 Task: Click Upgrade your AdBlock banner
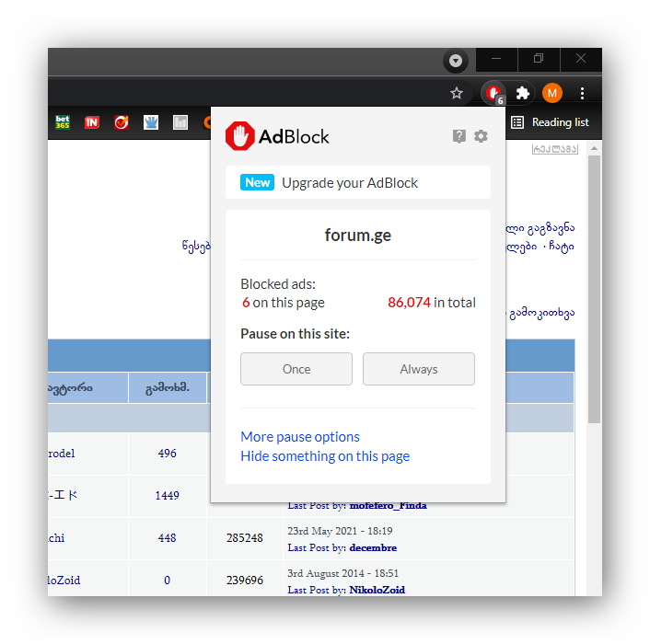coord(358,183)
